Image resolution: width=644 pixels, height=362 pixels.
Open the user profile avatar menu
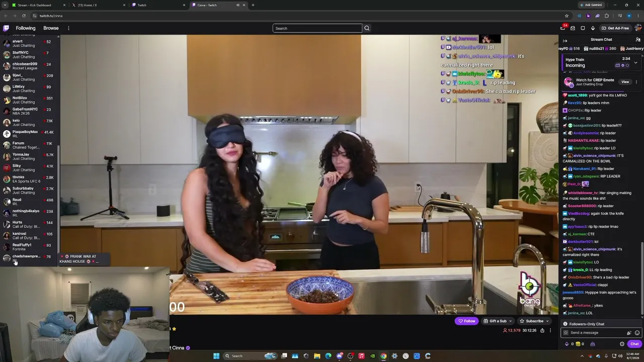(637, 28)
